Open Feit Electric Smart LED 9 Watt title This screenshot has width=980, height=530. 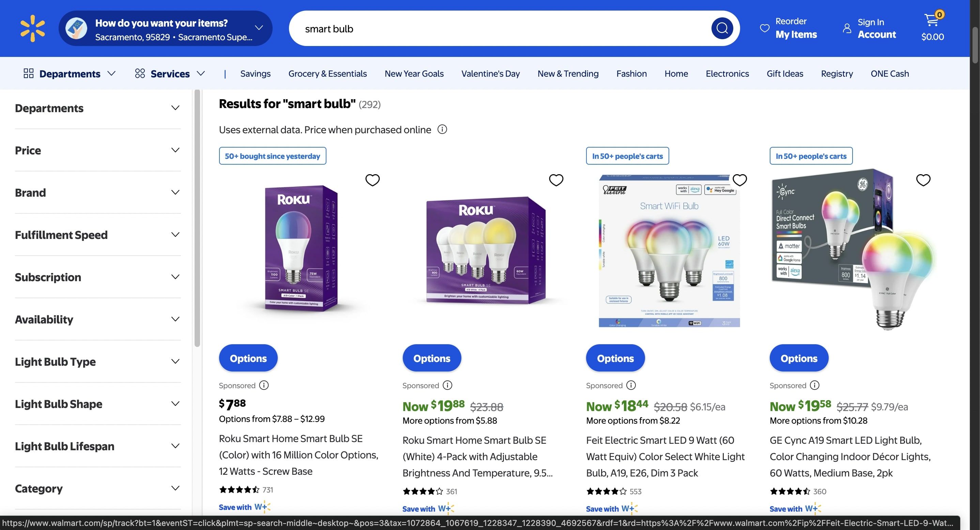click(665, 456)
